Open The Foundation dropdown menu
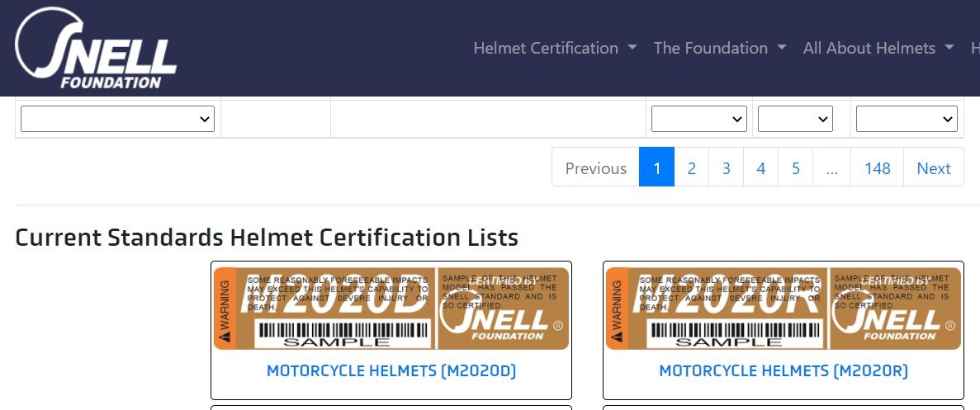Image resolution: width=980 pixels, height=410 pixels. click(720, 48)
